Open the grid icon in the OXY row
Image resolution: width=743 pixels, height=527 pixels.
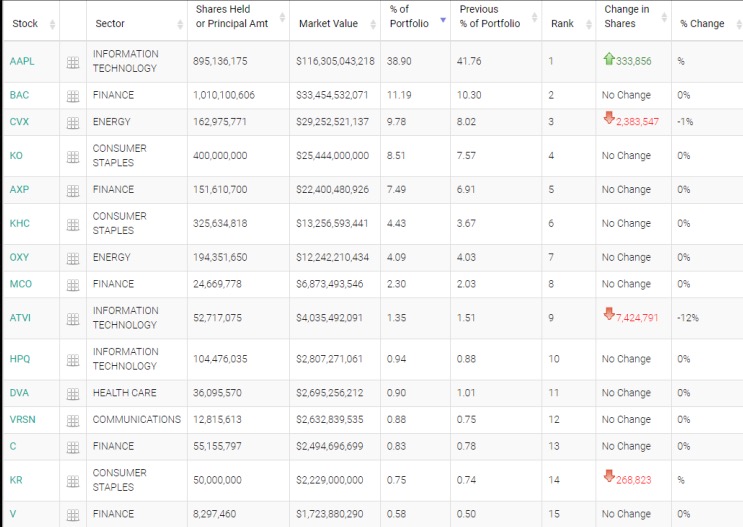73,258
